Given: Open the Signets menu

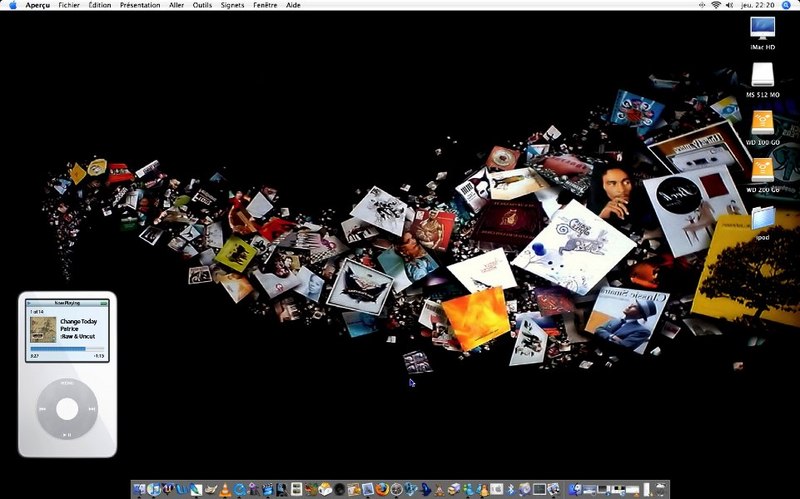Looking at the screenshot, I should point(233,5).
